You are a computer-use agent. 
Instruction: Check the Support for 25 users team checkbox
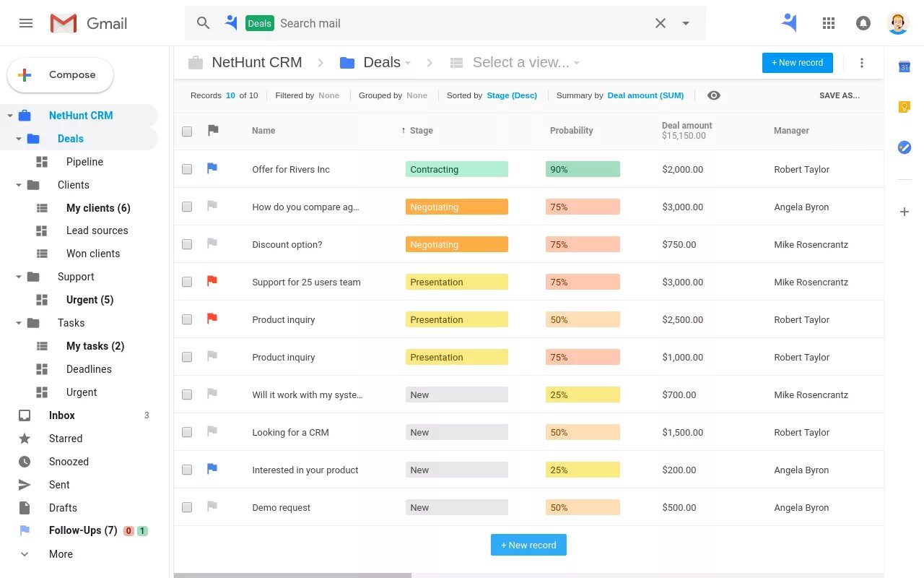coord(187,282)
